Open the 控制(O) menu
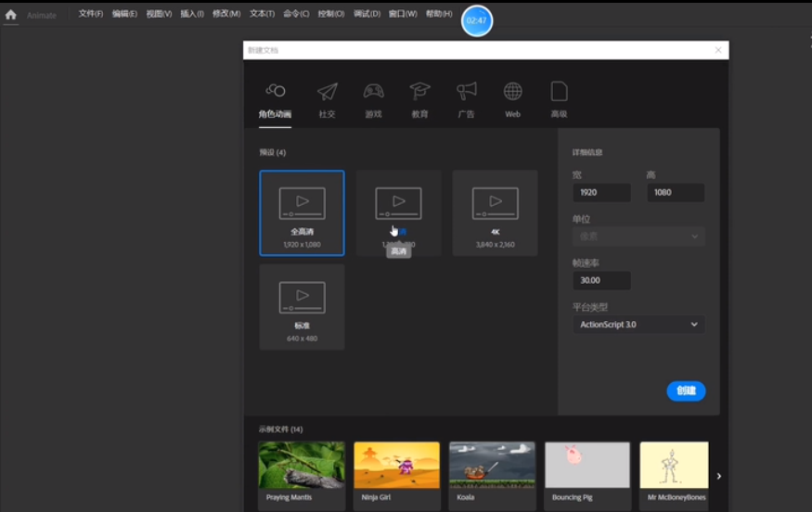Image resolution: width=812 pixels, height=512 pixels. pyautogui.click(x=331, y=14)
